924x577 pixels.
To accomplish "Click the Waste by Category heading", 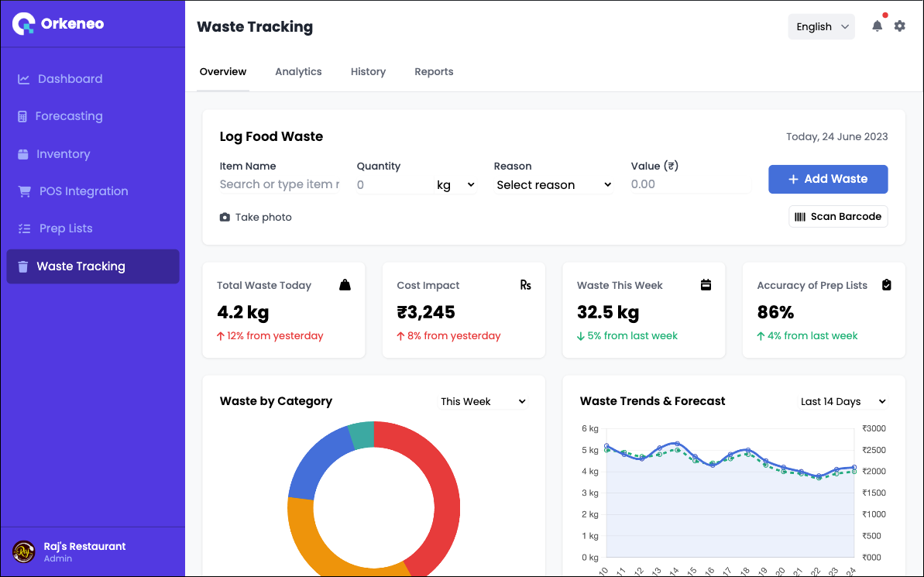I will click(276, 401).
